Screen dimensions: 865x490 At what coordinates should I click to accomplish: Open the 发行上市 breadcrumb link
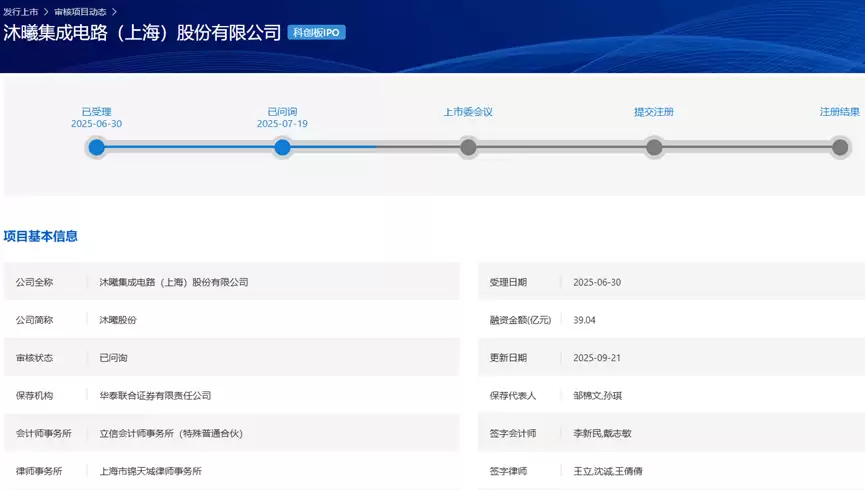point(20,11)
